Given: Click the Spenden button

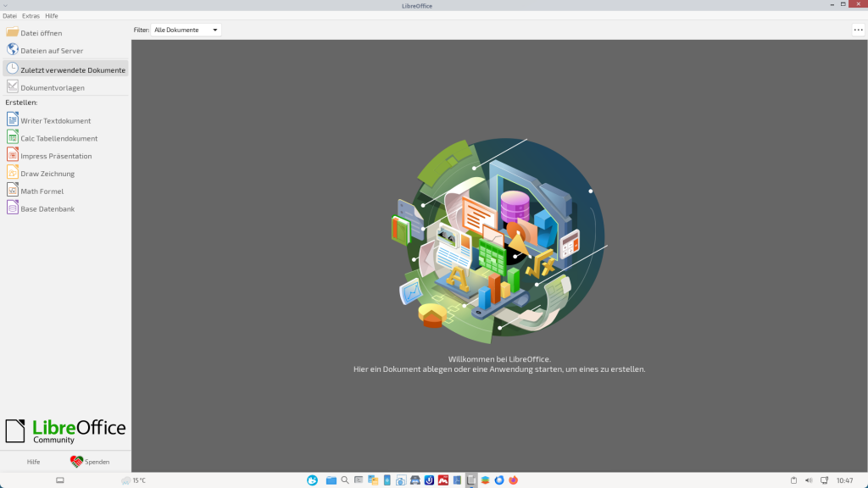Looking at the screenshot, I should coord(90,462).
